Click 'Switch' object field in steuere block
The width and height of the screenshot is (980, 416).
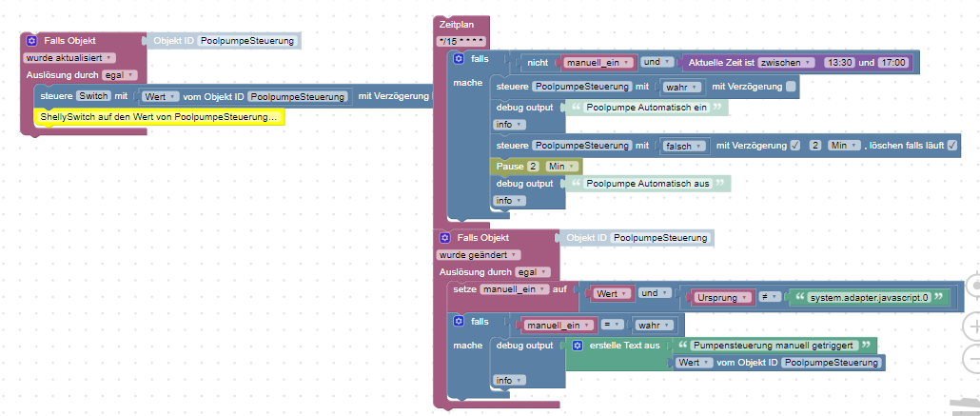point(94,97)
